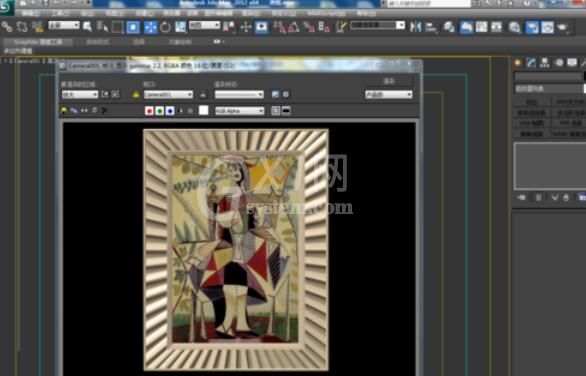The width and height of the screenshot is (586, 376).
Task: Toggle the blue channel display
Action: pyautogui.click(x=170, y=111)
